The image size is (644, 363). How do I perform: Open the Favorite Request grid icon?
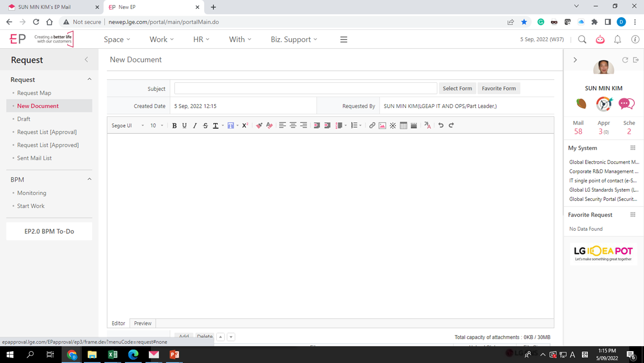(x=633, y=215)
